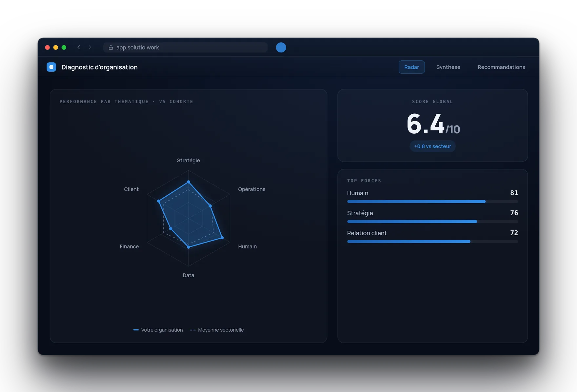Click the Data radar axis label
The image size is (577, 392).
(189, 275)
